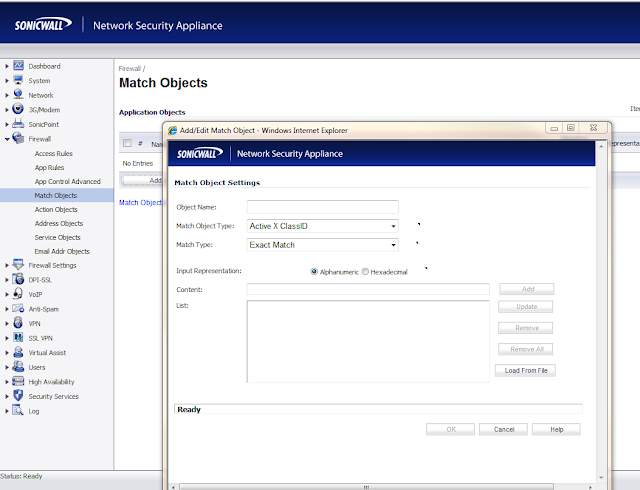This screenshot has width=640, height=490.
Task: Open Email Addr Objects page
Action: (62, 251)
